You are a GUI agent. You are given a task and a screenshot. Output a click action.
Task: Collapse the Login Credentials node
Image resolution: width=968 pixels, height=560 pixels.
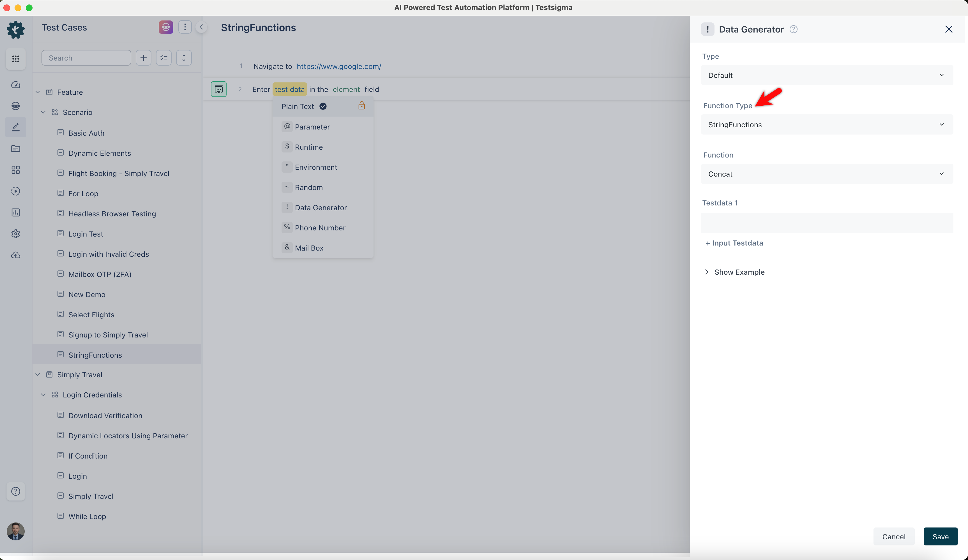[x=43, y=395]
